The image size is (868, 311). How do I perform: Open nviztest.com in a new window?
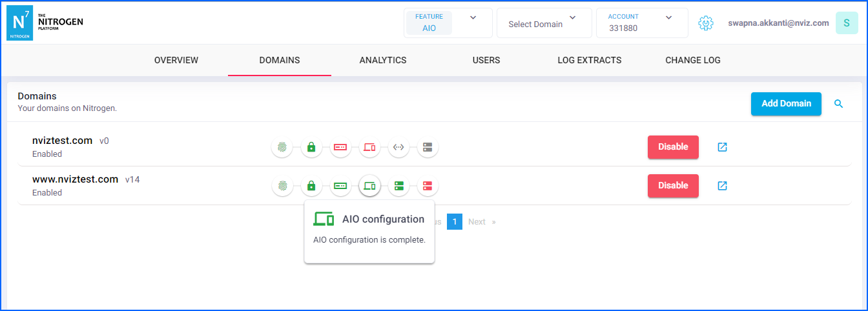pyautogui.click(x=722, y=147)
